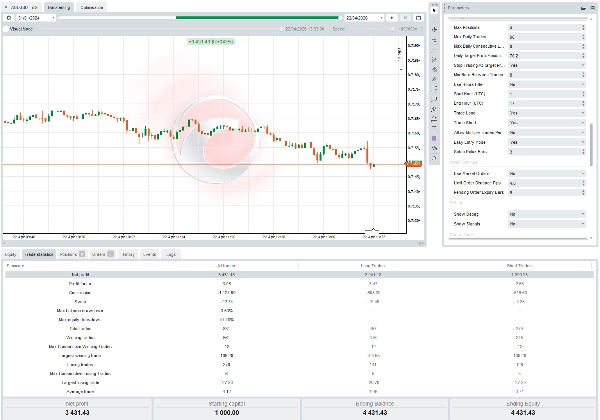Adjust the Speed slider handle

click(392, 29)
